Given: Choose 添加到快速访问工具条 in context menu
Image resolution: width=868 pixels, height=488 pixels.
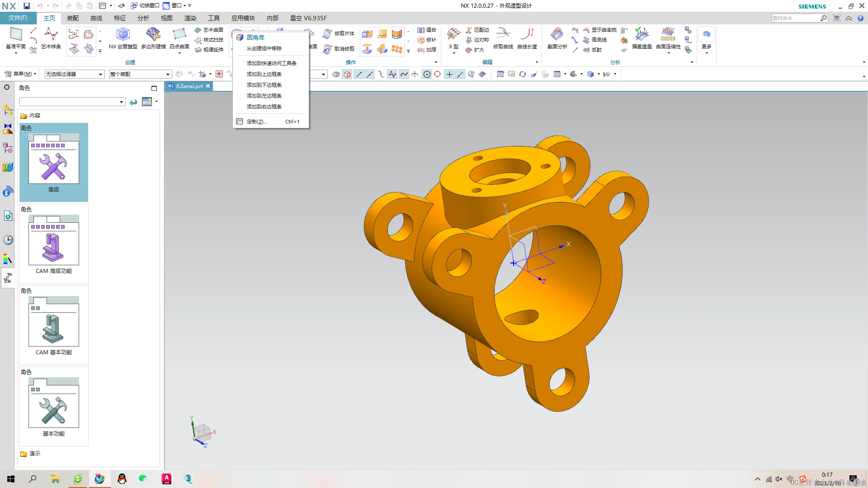Looking at the screenshot, I should click(271, 63).
